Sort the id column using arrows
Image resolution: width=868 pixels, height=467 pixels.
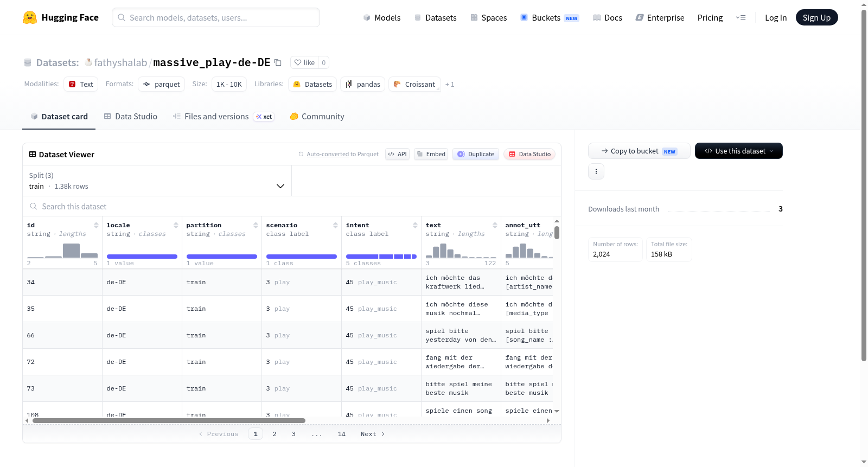coord(96,225)
